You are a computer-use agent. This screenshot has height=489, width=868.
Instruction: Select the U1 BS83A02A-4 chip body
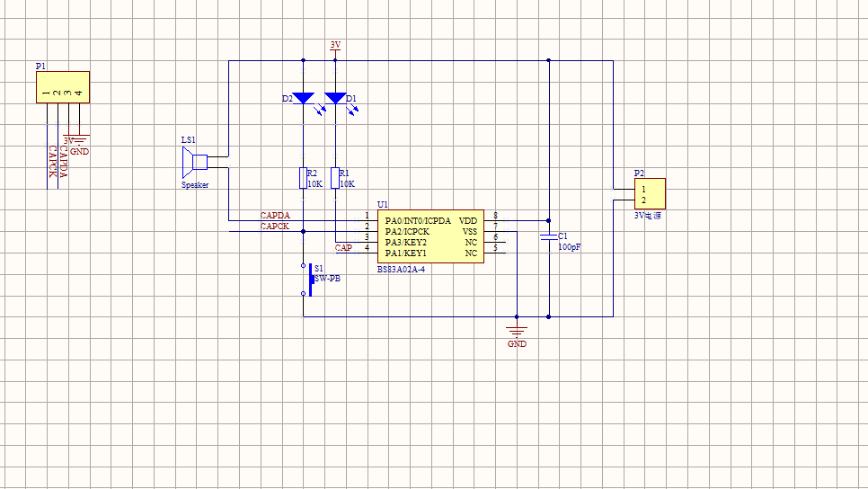coord(430,236)
